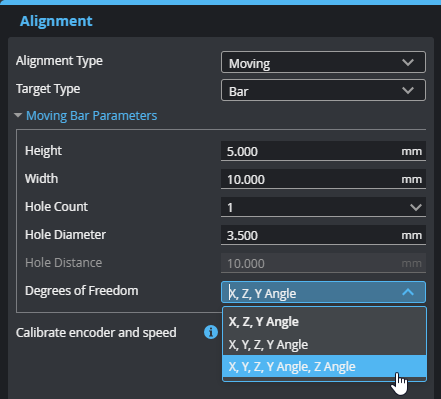The width and height of the screenshot is (441, 399).
Task: Click the disabled Hole Distance field
Action: coord(323,263)
